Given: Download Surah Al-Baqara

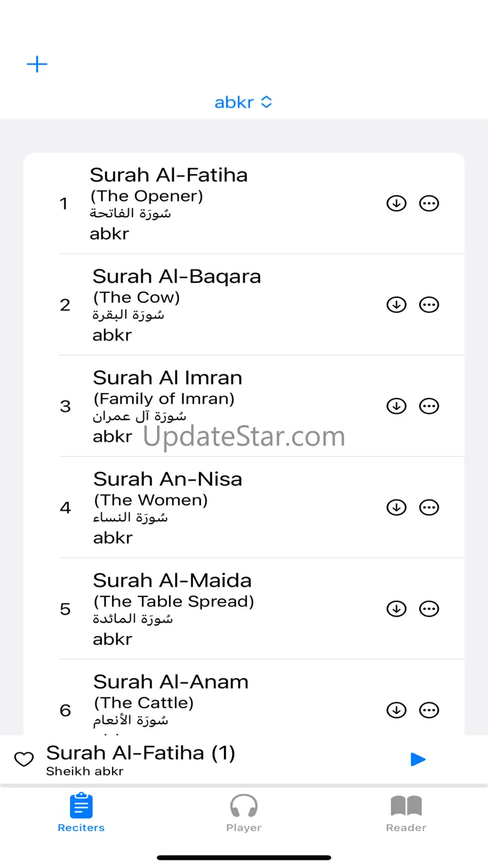Looking at the screenshot, I should [396, 305].
